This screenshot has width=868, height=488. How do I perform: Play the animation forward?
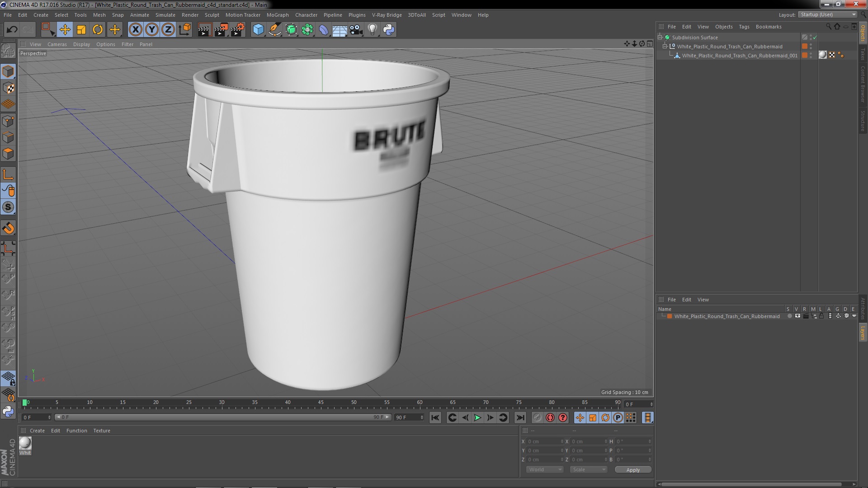pyautogui.click(x=477, y=418)
